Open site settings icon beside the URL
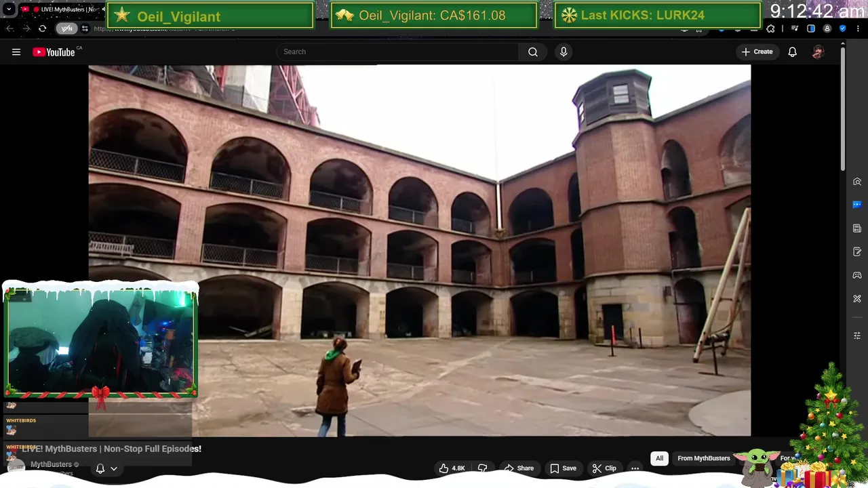The width and height of the screenshot is (868, 488). click(85, 28)
